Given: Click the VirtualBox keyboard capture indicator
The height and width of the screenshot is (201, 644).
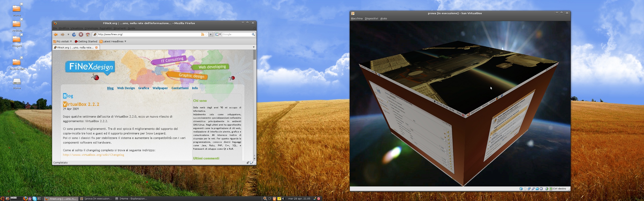Looking at the screenshot, I should pyautogui.click(x=551, y=189).
